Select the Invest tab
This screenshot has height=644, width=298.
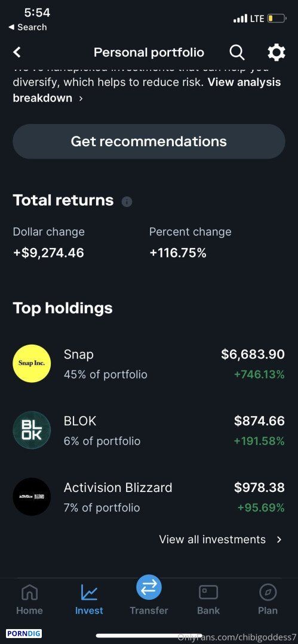pos(89,600)
